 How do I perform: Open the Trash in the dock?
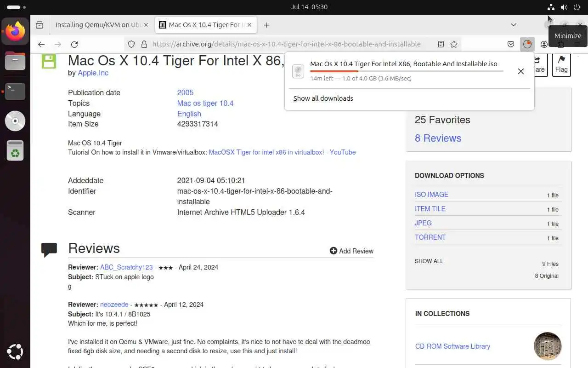[15, 150]
